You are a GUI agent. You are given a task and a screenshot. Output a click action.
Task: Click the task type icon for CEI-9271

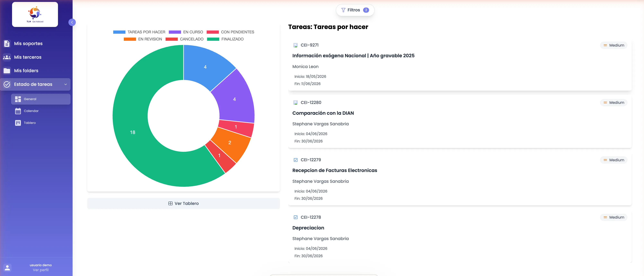click(x=296, y=45)
